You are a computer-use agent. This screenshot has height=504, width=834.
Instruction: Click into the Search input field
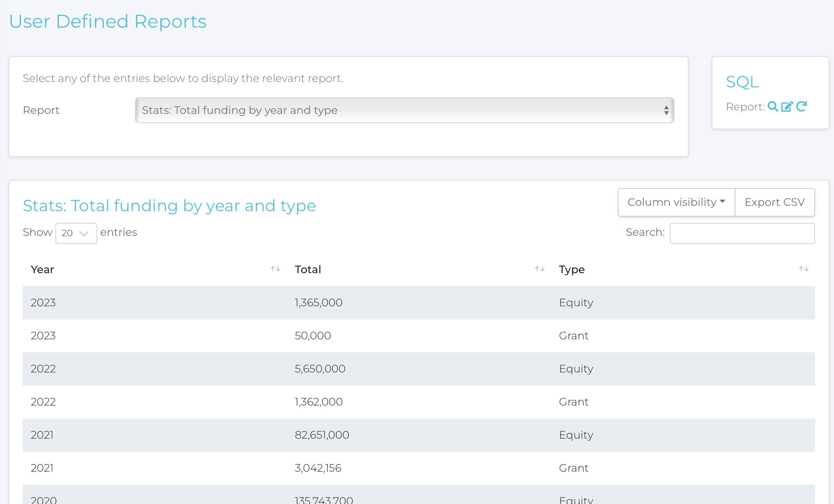click(742, 233)
